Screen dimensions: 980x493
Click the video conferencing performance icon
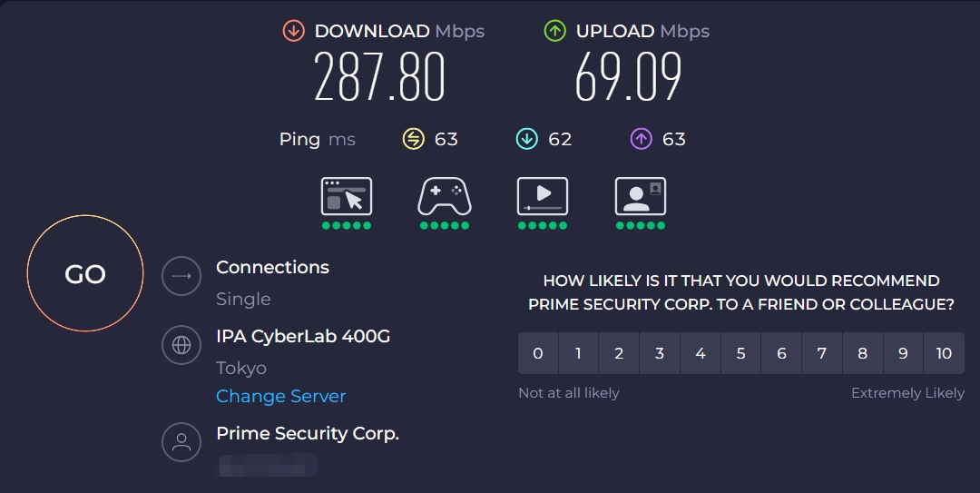click(641, 196)
